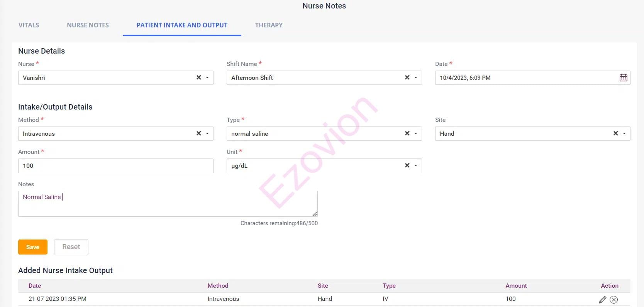The image size is (644, 307).
Task: Open the Nurse Notes tab
Action: pos(88,25)
